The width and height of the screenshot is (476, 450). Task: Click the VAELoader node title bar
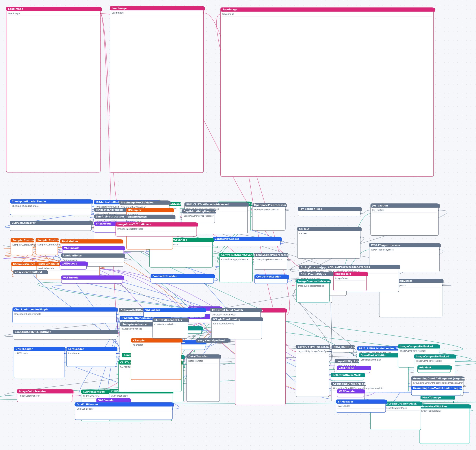pyautogui.click(x=175, y=310)
